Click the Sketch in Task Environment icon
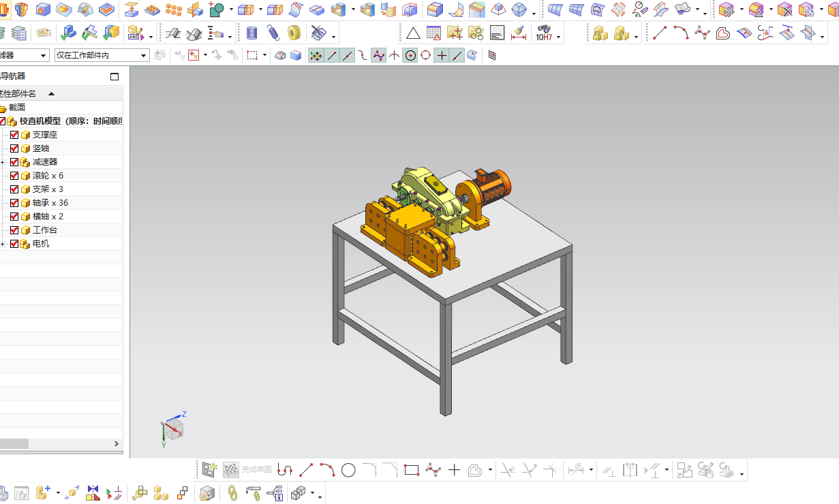Viewport: 839px width, 504px height. click(x=209, y=469)
